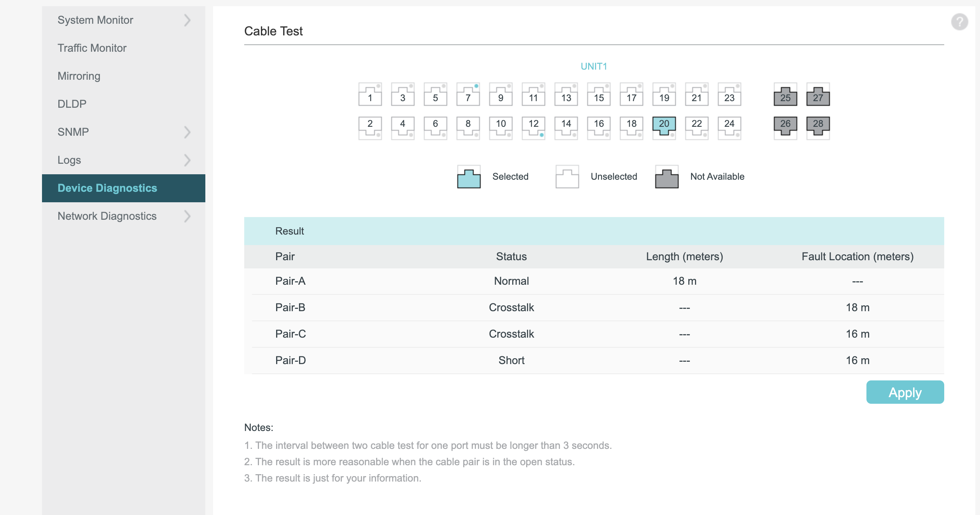Select port 12 icon
The height and width of the screenshot is (515, 980).
click(x=533, y=127)
